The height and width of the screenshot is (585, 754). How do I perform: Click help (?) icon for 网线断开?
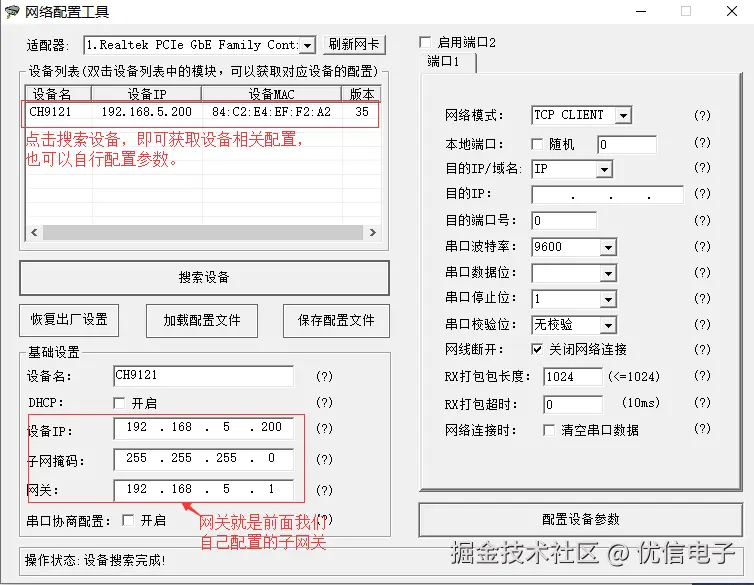pos(702,349)
